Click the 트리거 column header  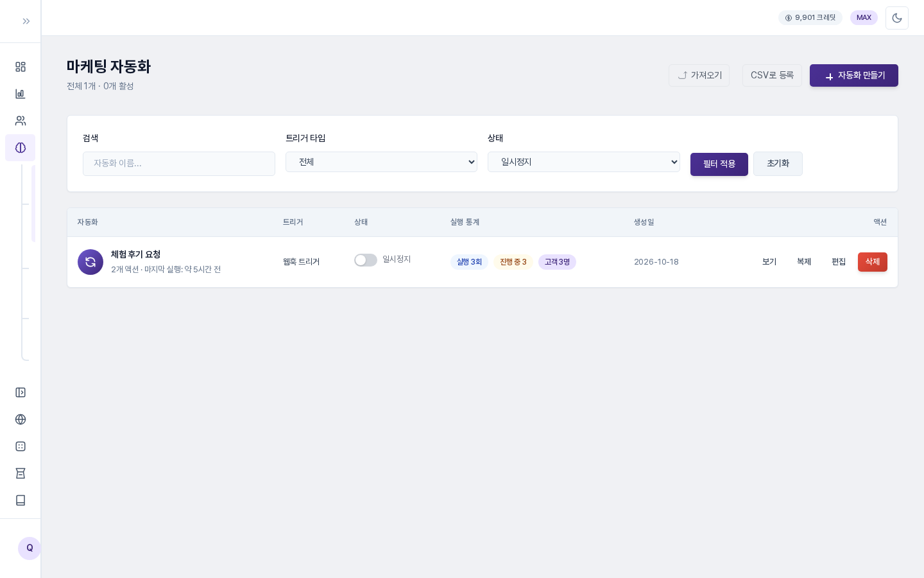(x=293, y=222)
